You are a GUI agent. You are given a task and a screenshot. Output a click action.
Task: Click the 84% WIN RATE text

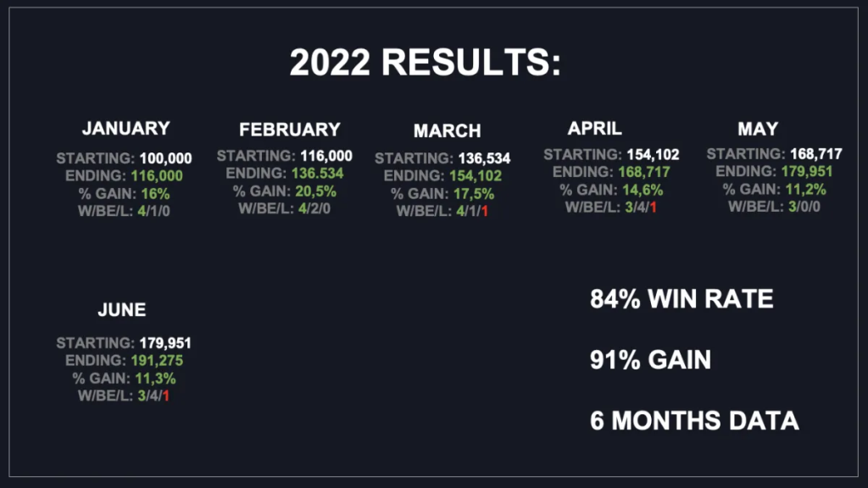682,299
